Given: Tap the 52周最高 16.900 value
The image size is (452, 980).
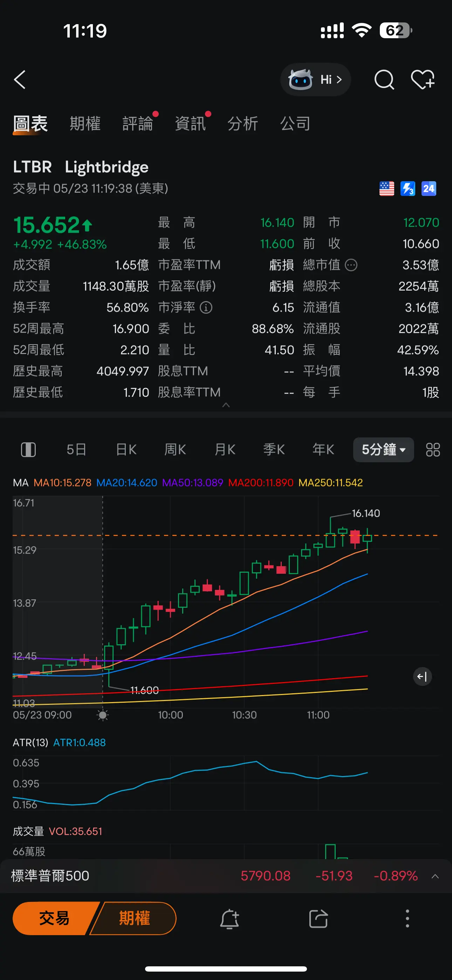Looking at the screenshot, I should pyautogui.click(x=130, y=329).
